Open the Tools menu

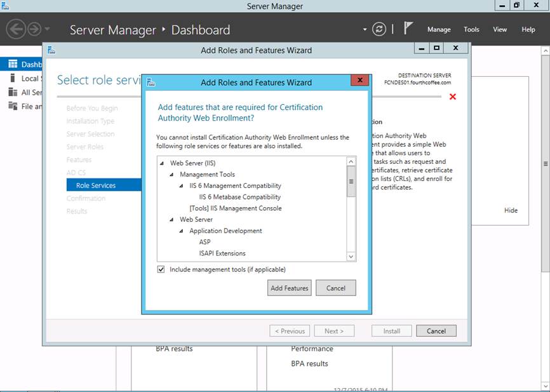471,29
